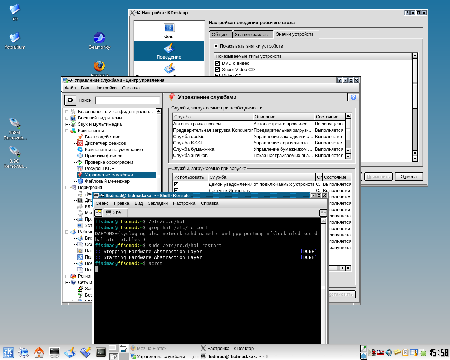Screen dimensions: 450x360
Task: Expand the Проверка орфографии tree node
Action: [x=75, y=162]
